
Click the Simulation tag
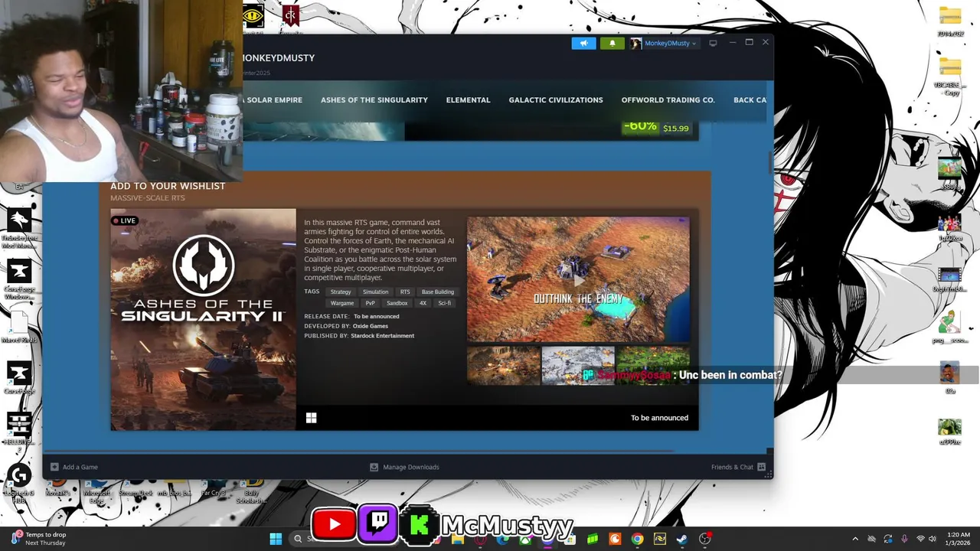pyautogui.click(x=376, y=292)
